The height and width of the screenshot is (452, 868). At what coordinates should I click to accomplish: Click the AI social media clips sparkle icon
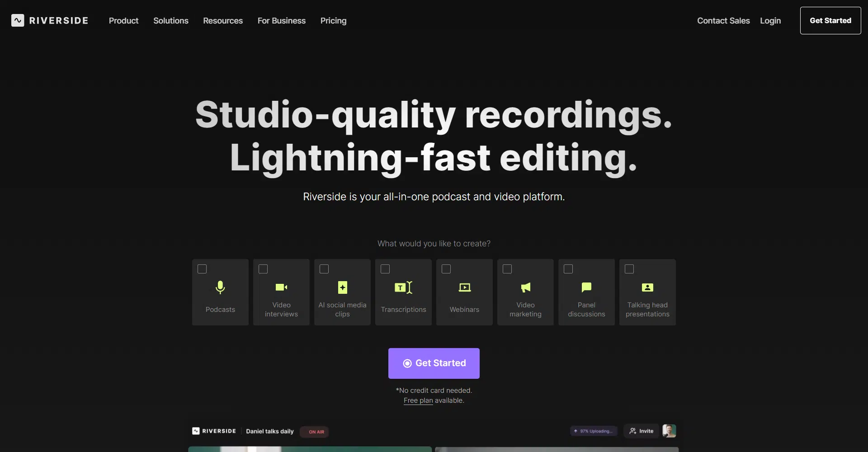(342, 287)
